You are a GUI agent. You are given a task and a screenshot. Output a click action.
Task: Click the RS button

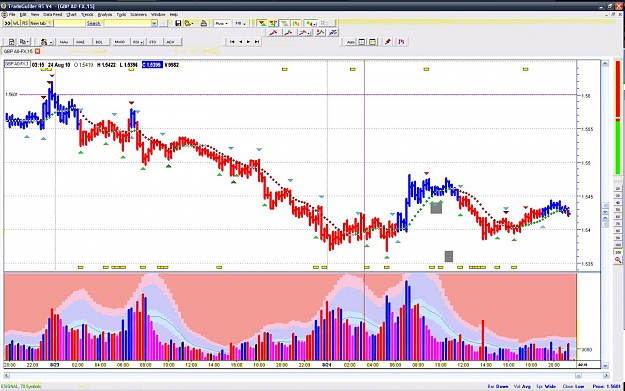(x=25, y=24)
